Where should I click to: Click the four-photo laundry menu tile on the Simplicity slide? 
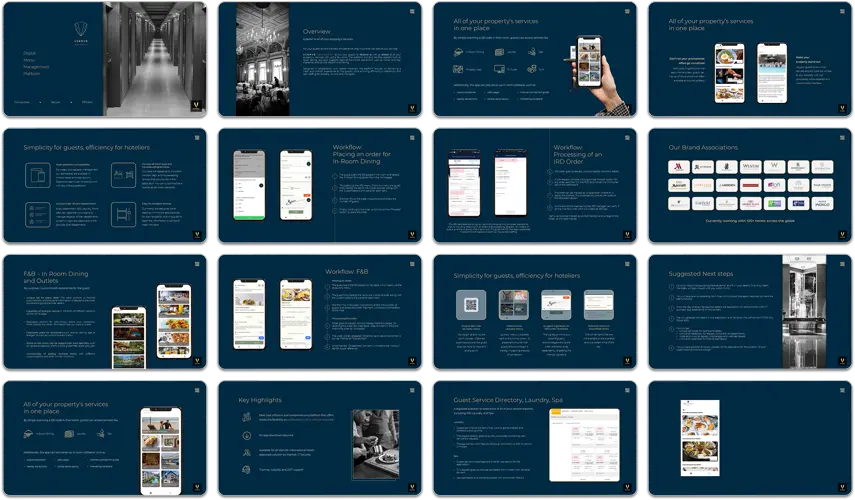[514, 305]
